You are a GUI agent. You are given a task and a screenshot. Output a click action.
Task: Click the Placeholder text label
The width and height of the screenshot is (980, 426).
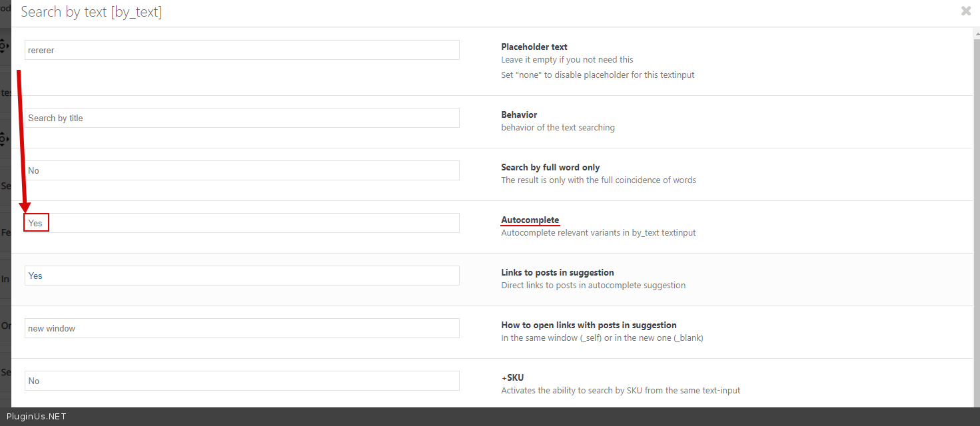tap(534, 47)
